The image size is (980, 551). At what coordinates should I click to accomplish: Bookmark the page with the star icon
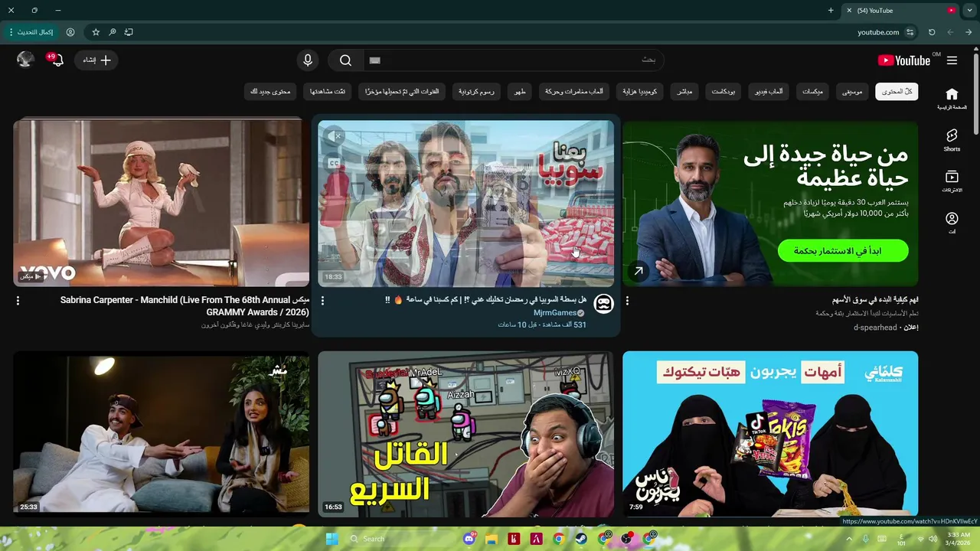point(96,32)
